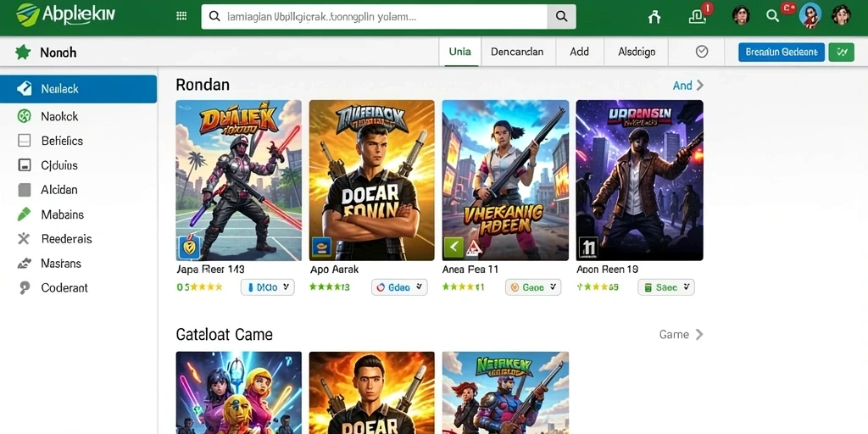Open the Gaoe dropdown under Anea Fea
The image size is (868, 434).
point(533,287)
